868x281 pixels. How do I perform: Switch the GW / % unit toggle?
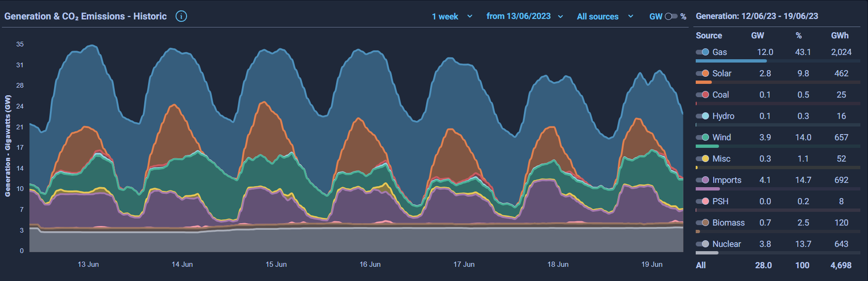pos(671,16)
